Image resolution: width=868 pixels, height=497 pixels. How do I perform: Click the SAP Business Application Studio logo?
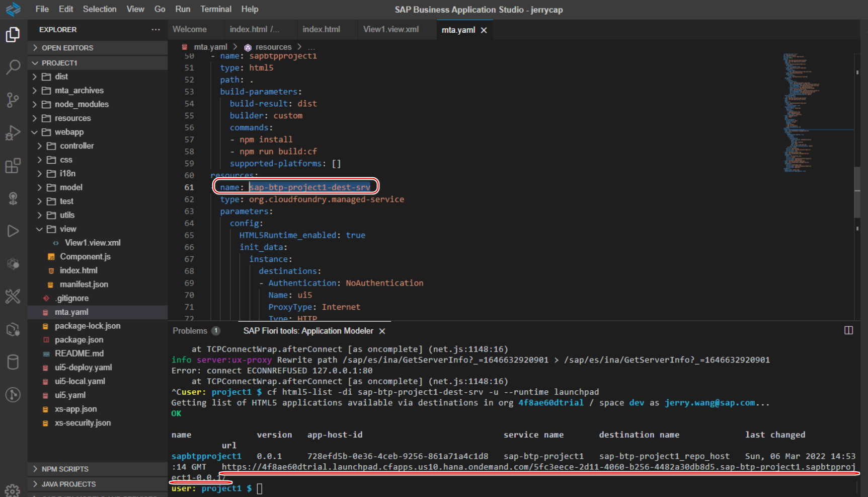(13, 9)
